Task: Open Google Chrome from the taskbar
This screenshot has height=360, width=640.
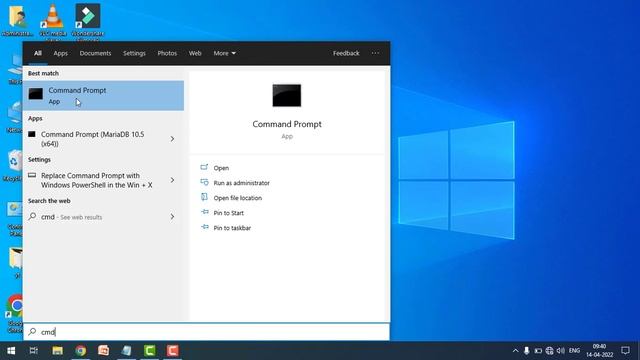Action: click(81, 351)
